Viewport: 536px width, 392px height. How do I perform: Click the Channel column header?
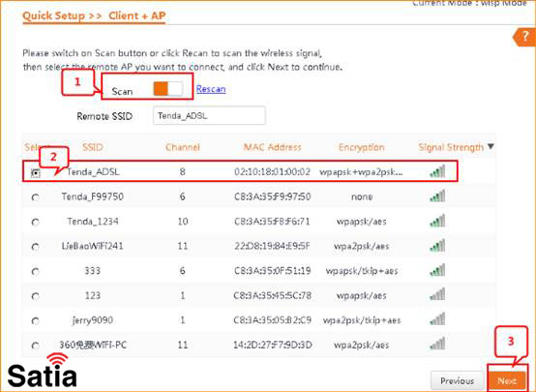coord(183,147)
